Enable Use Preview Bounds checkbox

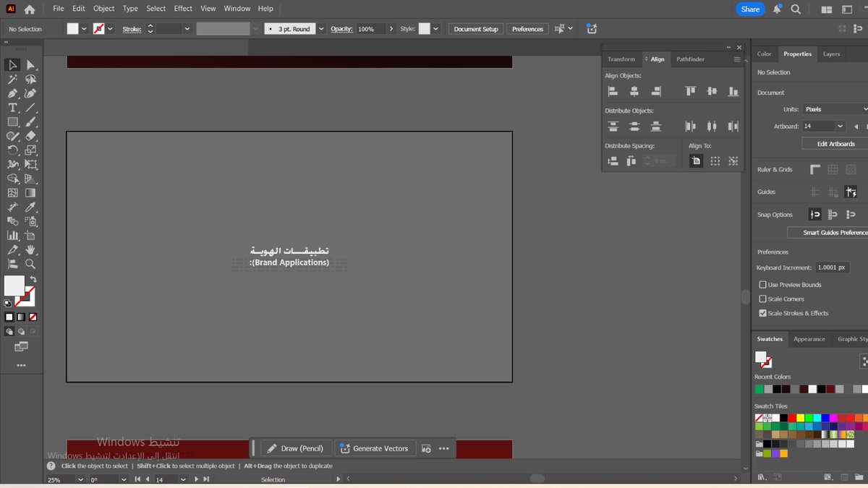click(x=762, y=285)
